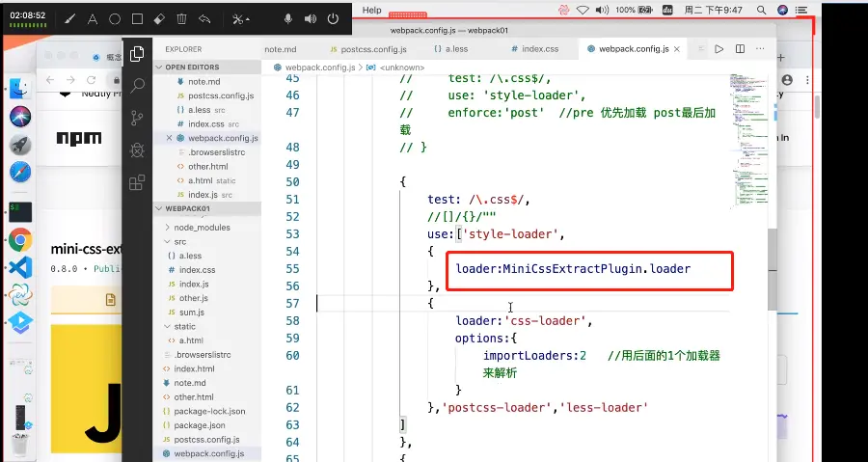
Task: Click the Wi-Fi icon in the menu bar
Action: (583, 10)
